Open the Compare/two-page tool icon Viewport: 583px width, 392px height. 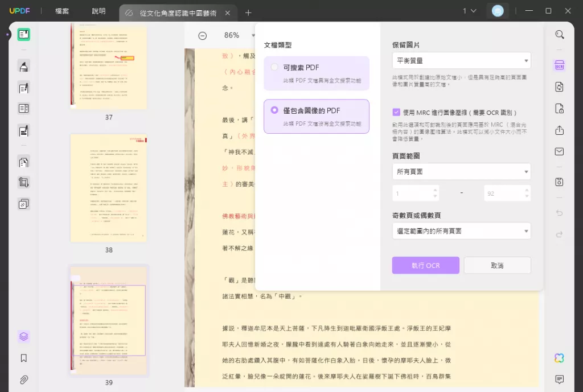pyautogui.click(x=24, y=109)
